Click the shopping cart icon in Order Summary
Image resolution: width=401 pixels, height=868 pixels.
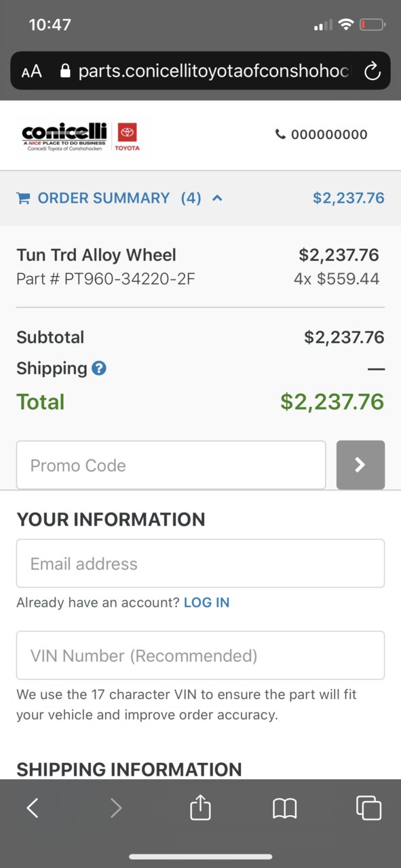(23, 199)
